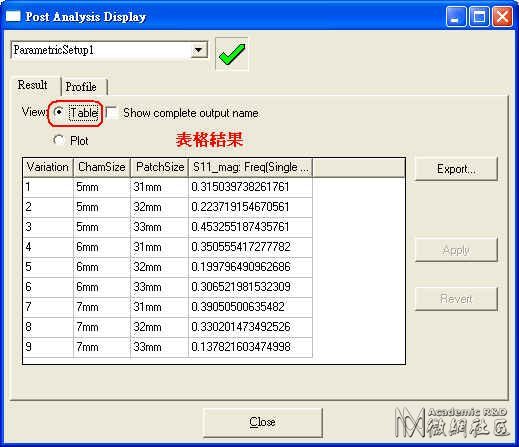Viewport: 519px width, 447px height.
Task: Select the Table view radio button
Action: 59,112
